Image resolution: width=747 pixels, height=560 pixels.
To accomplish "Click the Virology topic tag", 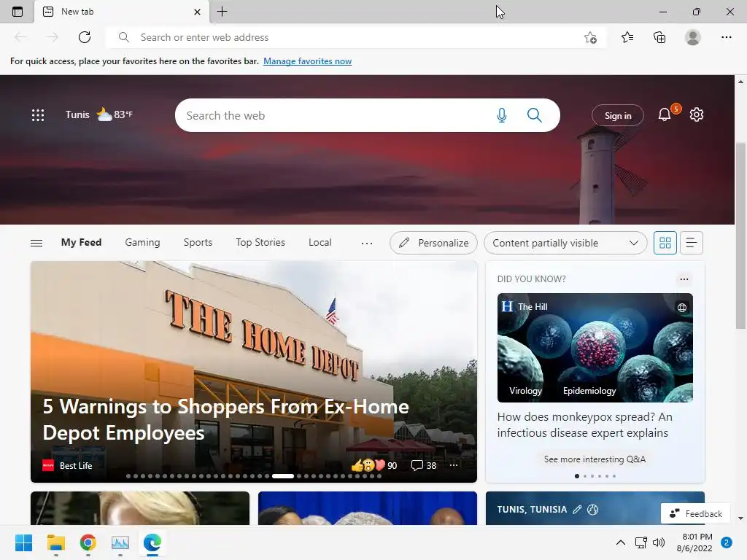I will click(x=525, y=391).
